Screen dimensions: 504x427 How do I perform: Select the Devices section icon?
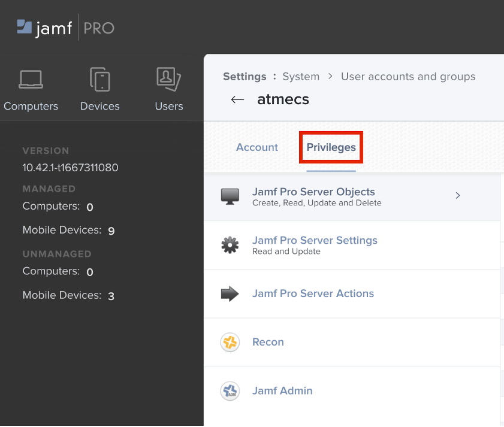(x=99, y=78)
